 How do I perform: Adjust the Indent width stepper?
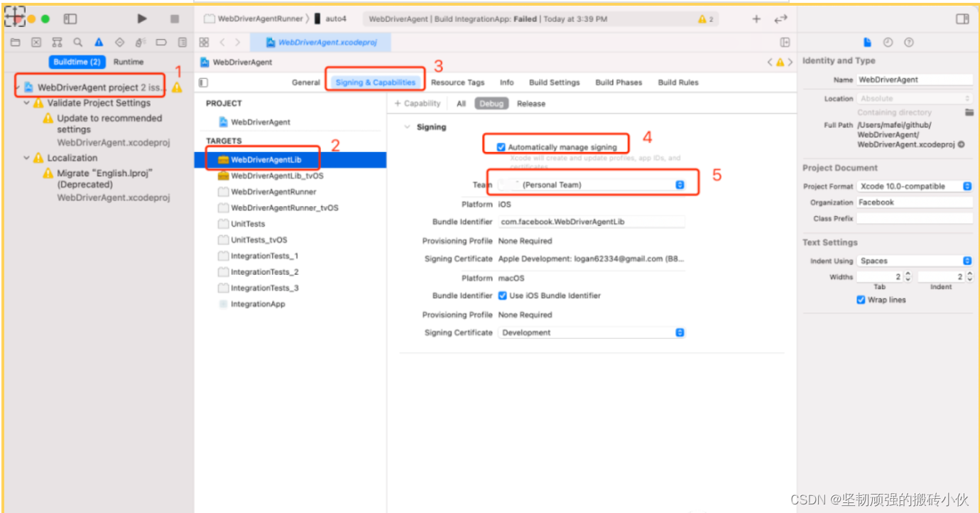(969, 276)
